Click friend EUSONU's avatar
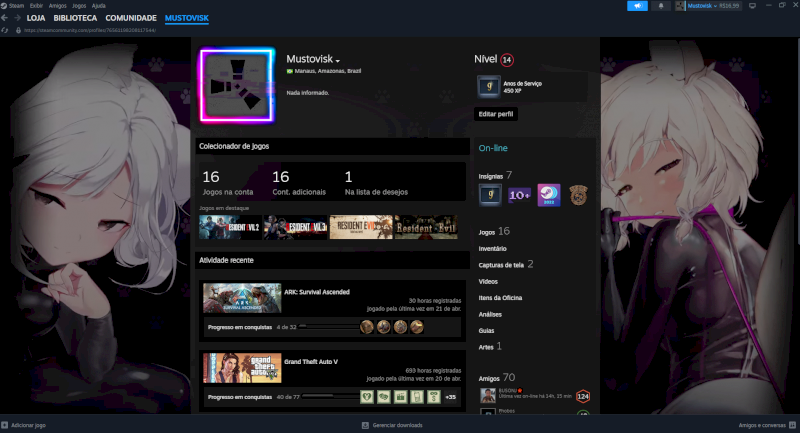 488,395
